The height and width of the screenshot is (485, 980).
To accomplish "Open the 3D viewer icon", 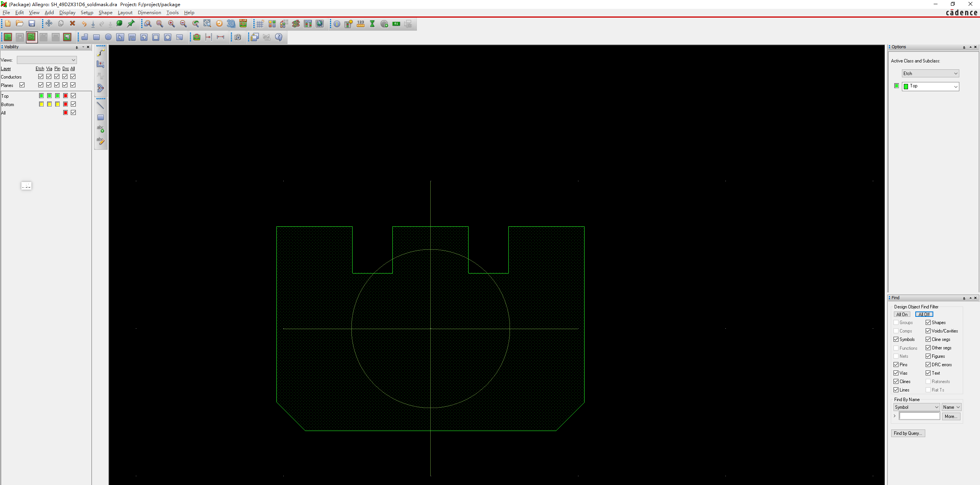I will (x=231, y=24).
